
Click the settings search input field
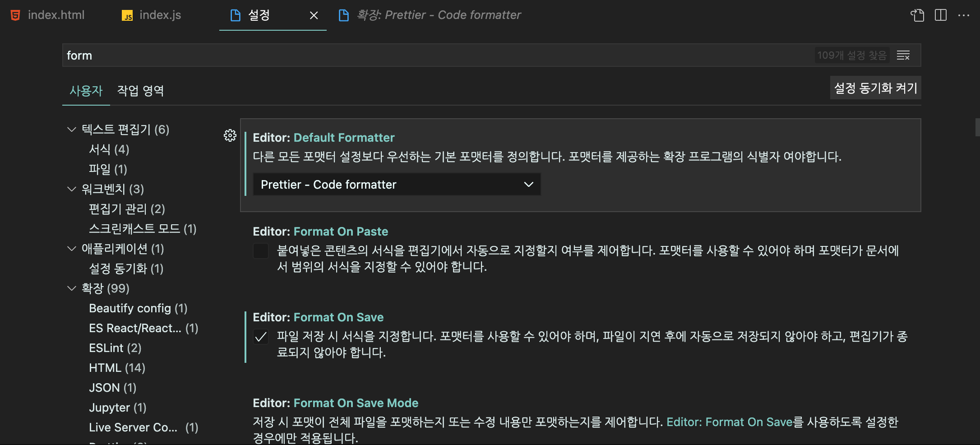[x=406, y=56]
